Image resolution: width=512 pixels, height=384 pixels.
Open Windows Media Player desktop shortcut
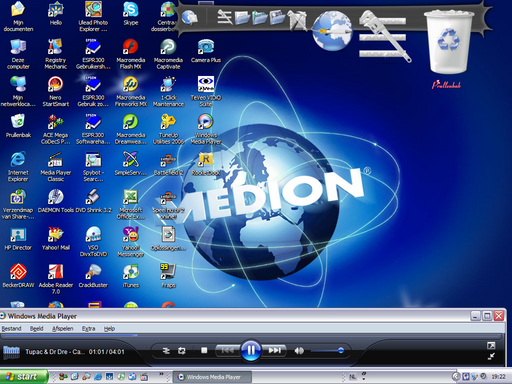206,129
